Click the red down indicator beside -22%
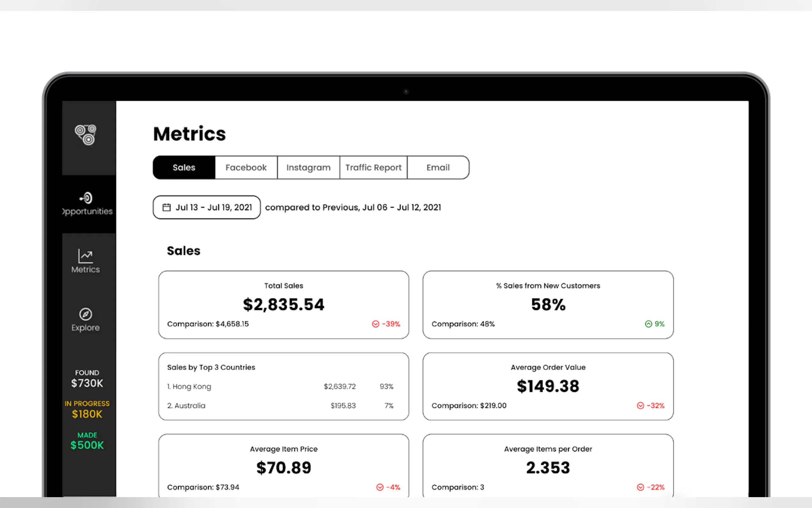The width and height of the screenshot is (812, 508). point(640,487)
